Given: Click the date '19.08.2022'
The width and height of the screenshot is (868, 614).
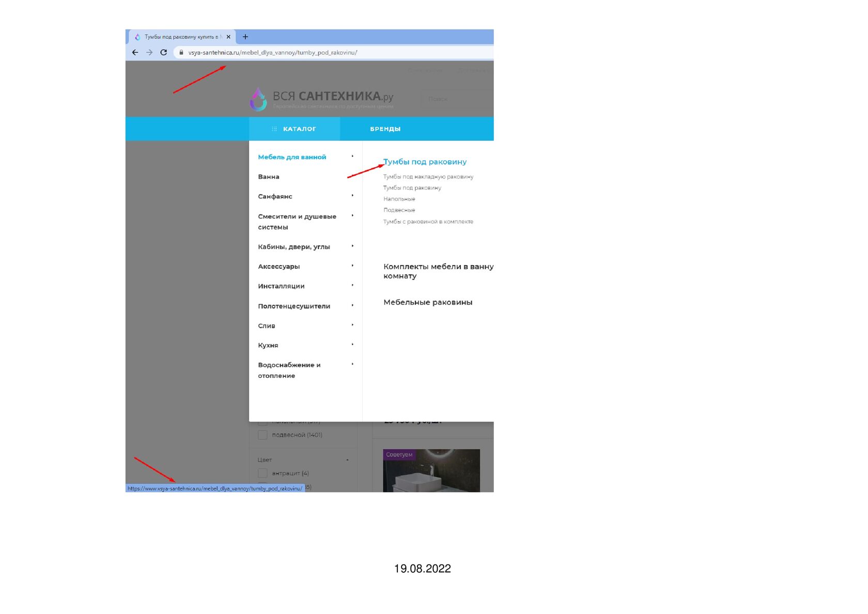Looking at the screenshot, I should pos(423,569).
